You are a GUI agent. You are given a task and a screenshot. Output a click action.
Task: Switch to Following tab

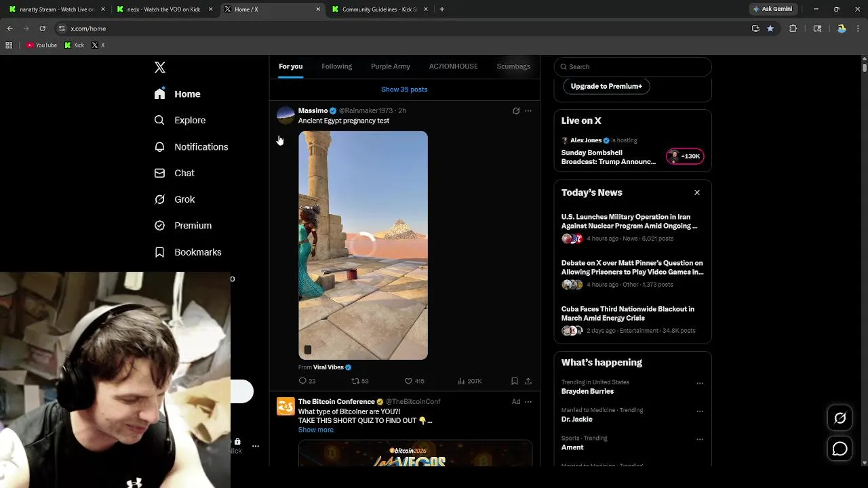coord(336,66)
